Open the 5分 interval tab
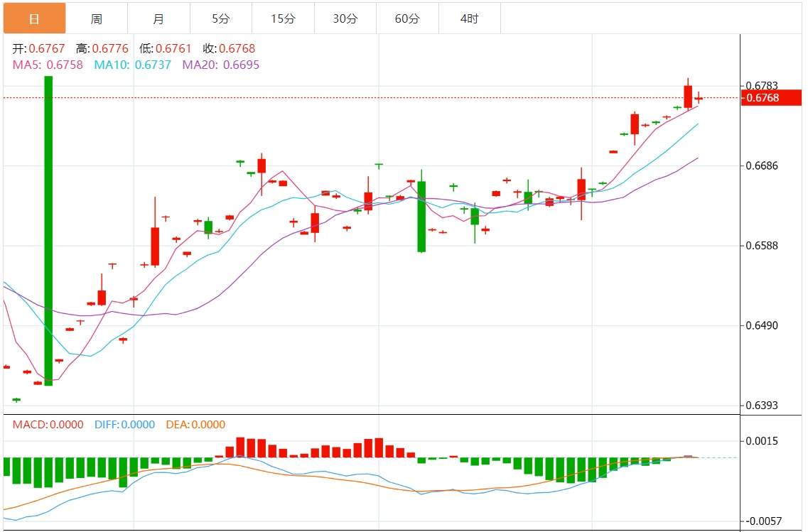Image resolution: width=808 pixels, height=532 pixels. [x=221, y=18]
